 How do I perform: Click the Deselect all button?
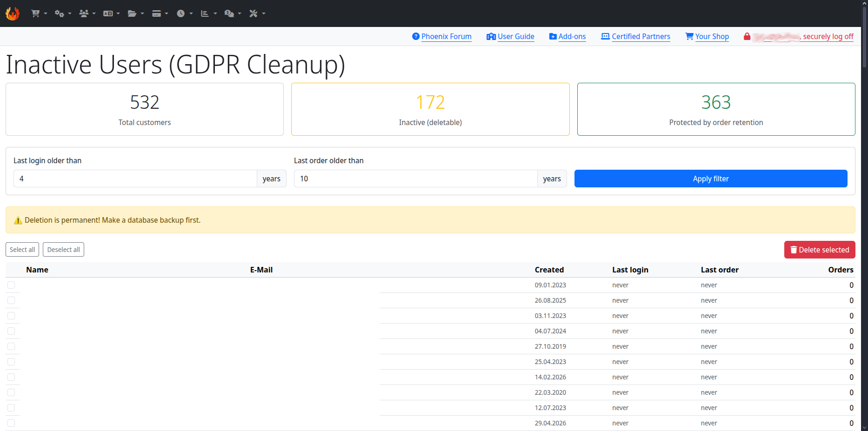click(x=63, y=250)
